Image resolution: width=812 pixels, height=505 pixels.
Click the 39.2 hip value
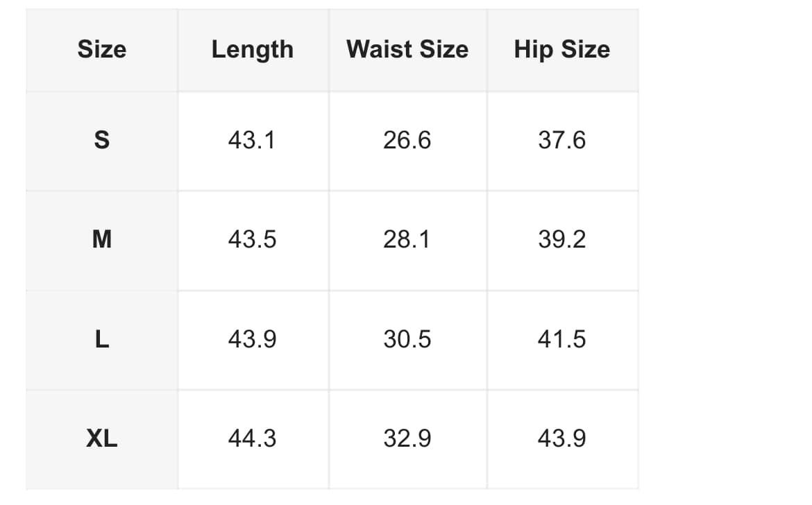[562, 239]
